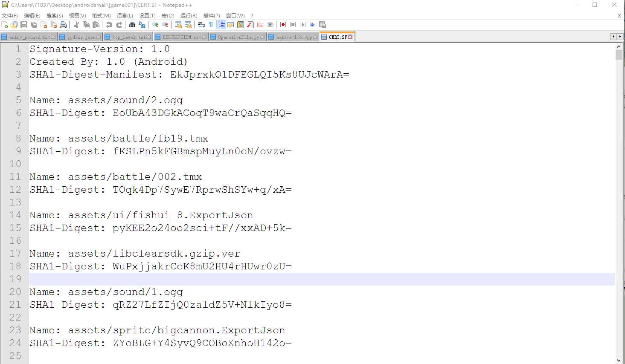The image size is (625, 364).
Task: Click the Open file folder icon
Action: [x=14, y=25]
